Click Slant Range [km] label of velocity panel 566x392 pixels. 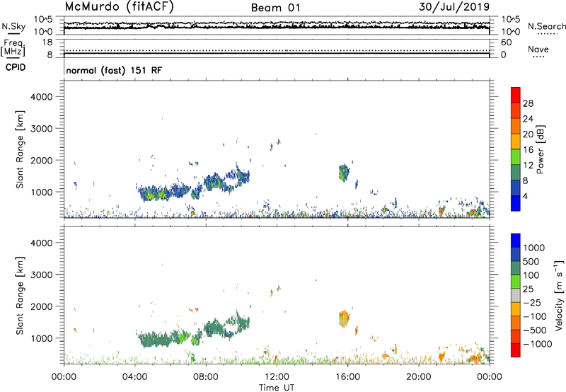[20, 296]
